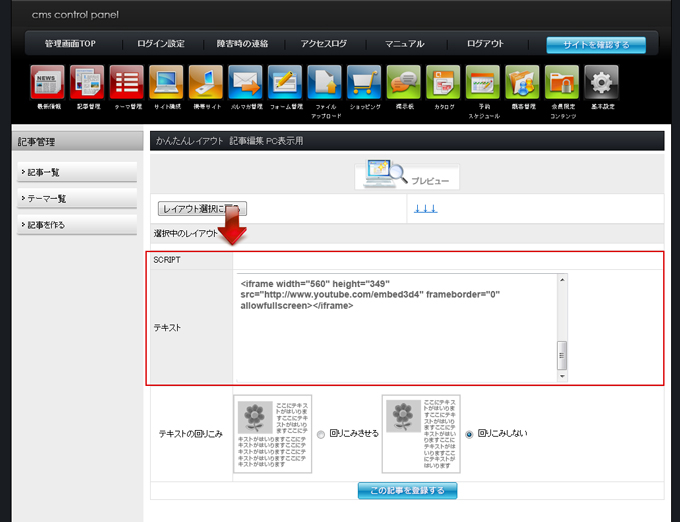Open the 最新情報 news icon
Image resolution: width=680 pixels, height=522 pixels.
click(48, 82)
